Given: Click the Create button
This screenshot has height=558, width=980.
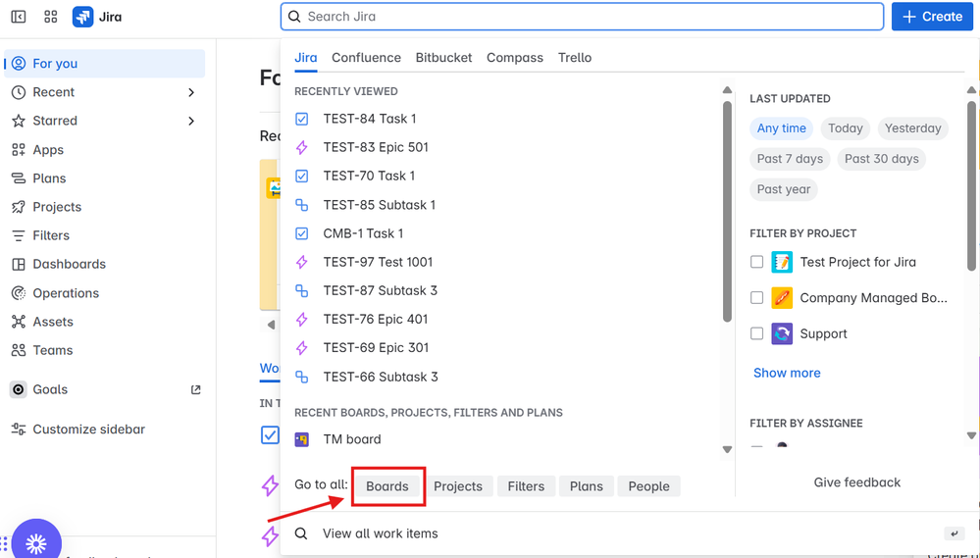Looking at the screenshot, I should pyautogui.click(x=932, y=17).
